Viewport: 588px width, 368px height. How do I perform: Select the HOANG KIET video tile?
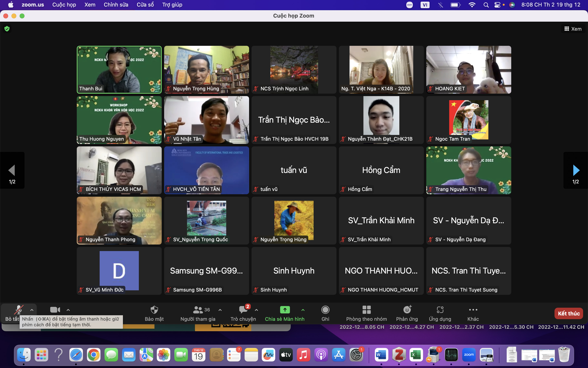pyautogui.click(x=469, y=70)
